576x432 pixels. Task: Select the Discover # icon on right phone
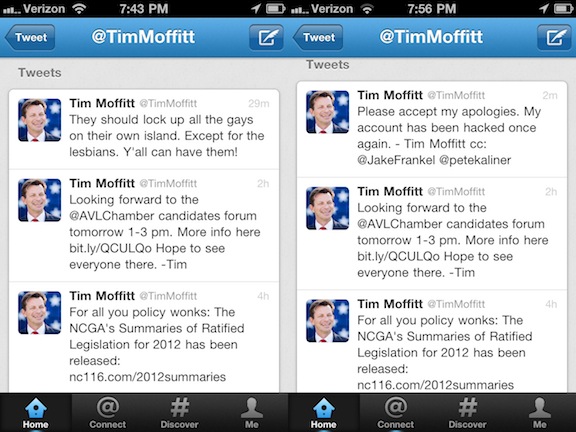point(468,407)
